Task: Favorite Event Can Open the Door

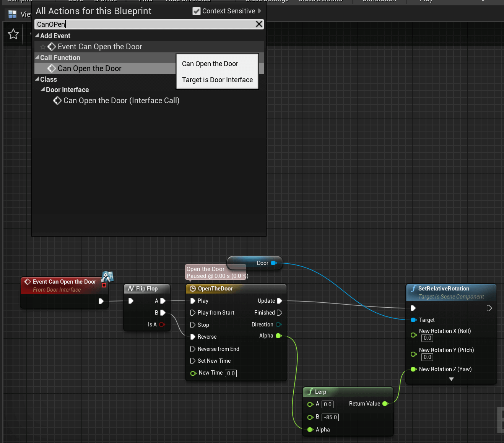Action: (x=43, y=47)
